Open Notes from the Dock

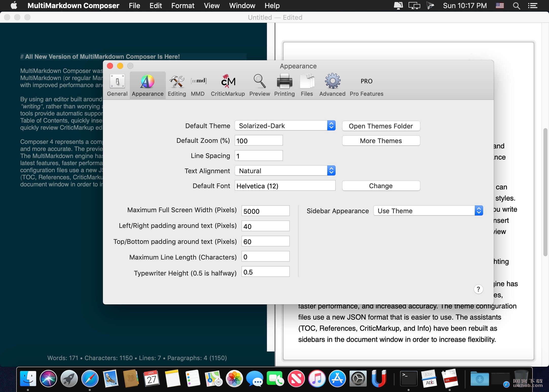point(172,379)
